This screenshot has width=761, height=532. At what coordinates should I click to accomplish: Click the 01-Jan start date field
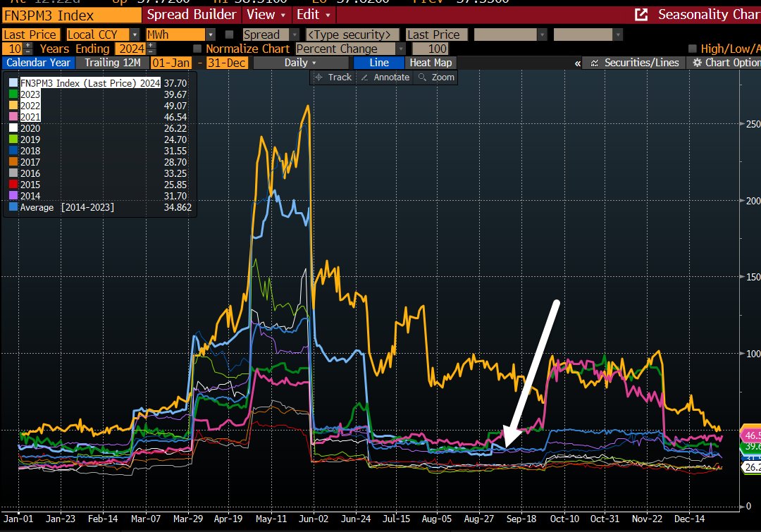[171, 63]
